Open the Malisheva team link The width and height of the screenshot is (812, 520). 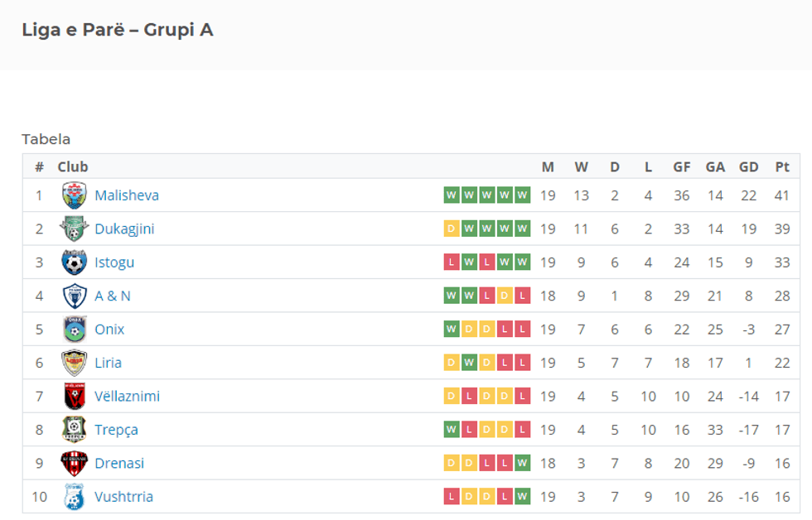pyautogui.click(x=127, y=195)
